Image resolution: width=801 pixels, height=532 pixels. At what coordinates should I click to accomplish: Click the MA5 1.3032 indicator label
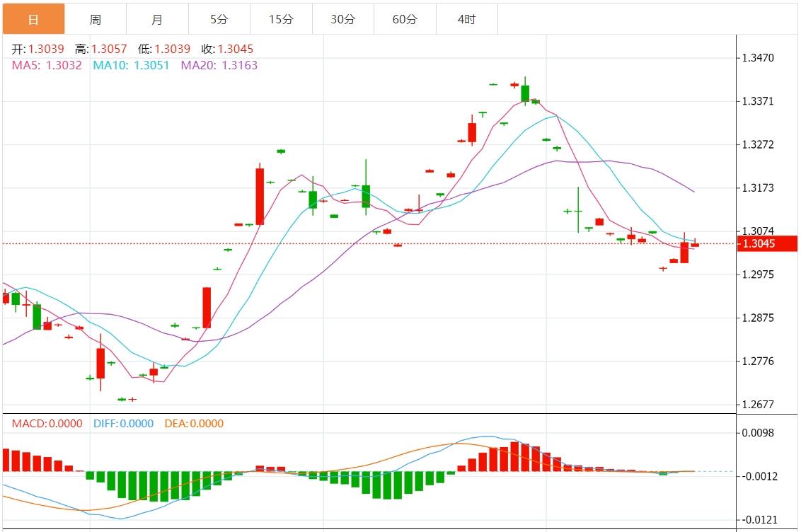[47, 65]
